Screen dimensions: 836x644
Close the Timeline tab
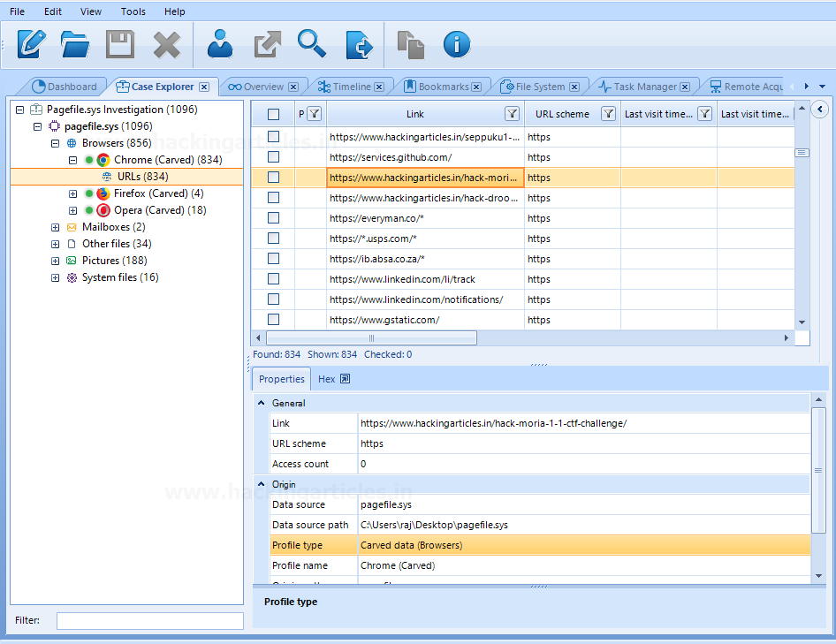[379, 87]
